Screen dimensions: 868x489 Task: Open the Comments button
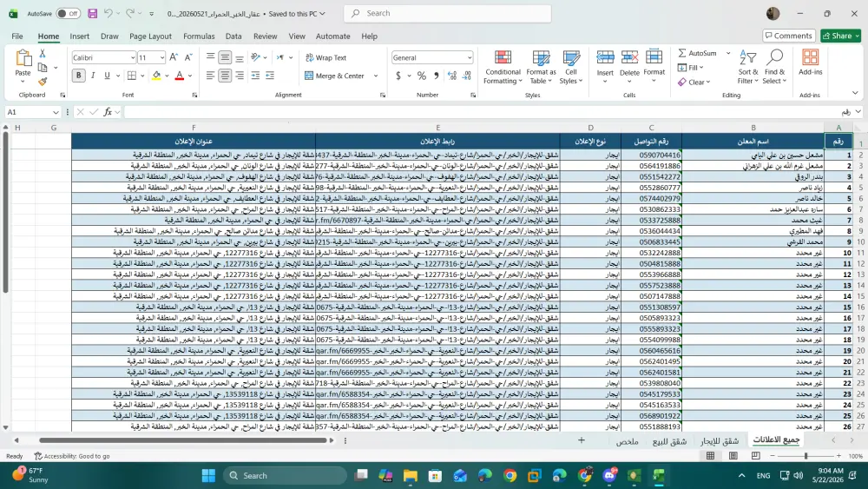tap(789, 36)
